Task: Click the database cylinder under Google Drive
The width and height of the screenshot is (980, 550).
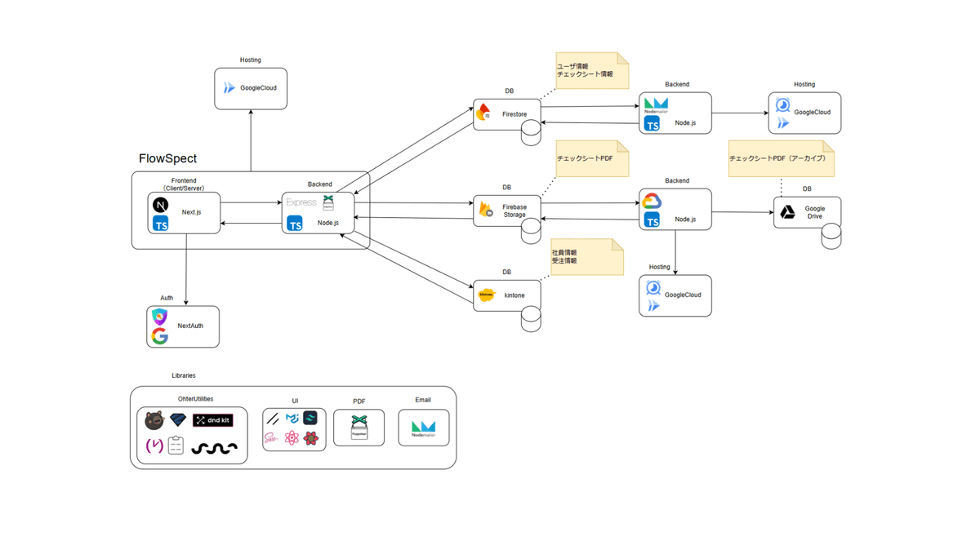Action: (831, 237)
